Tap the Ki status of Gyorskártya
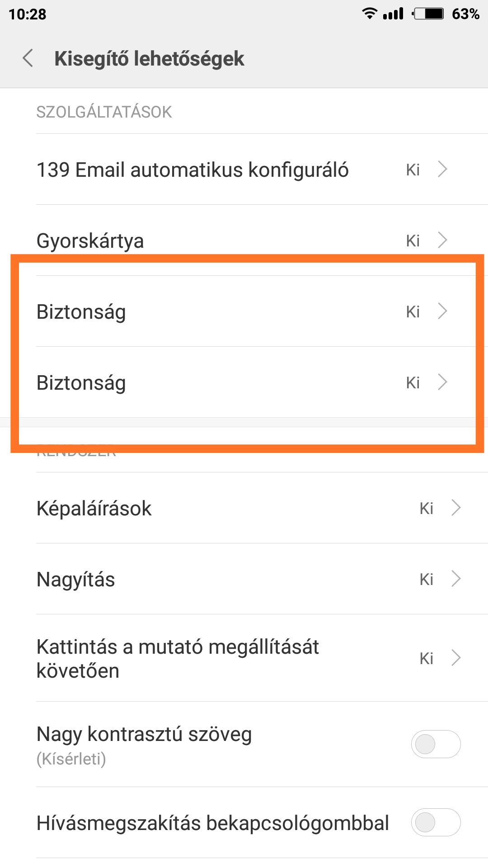Image resolution: width=488 pixels, height=868 pixels. (x=413, y=241)
